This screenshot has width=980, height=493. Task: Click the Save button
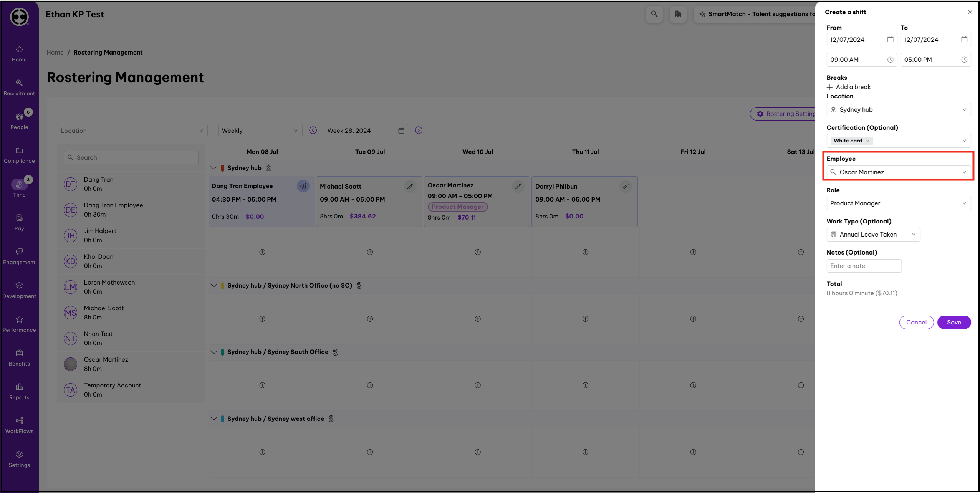pyautogui.click(x=954, y=323)
